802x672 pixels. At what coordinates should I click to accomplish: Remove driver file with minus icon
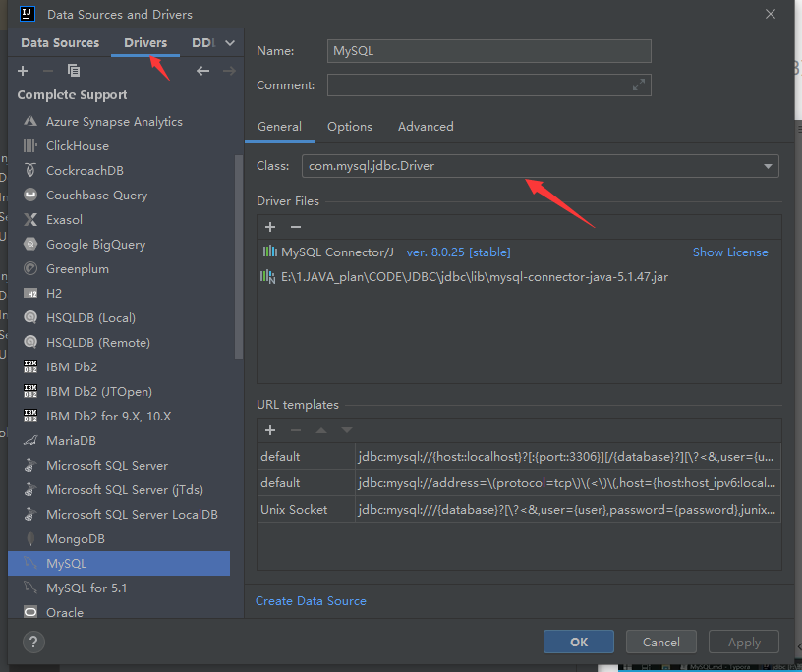(x=296, y=227)
